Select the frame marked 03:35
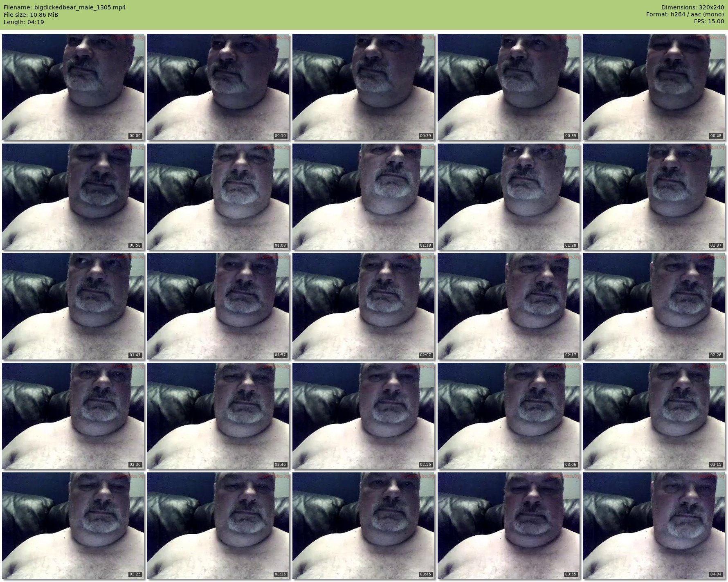This screenshot has height=582, width=728. tap(218, 526)
